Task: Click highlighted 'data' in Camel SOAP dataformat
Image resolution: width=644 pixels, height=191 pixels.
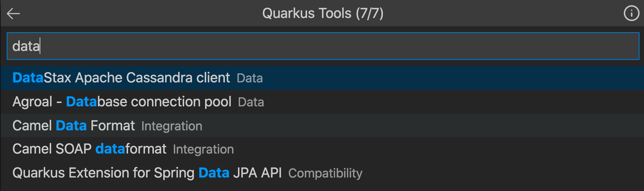Action: coord(110,149)
